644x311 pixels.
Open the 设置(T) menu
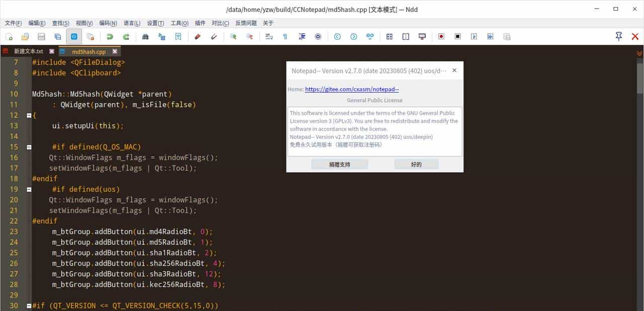pos(154,23)
